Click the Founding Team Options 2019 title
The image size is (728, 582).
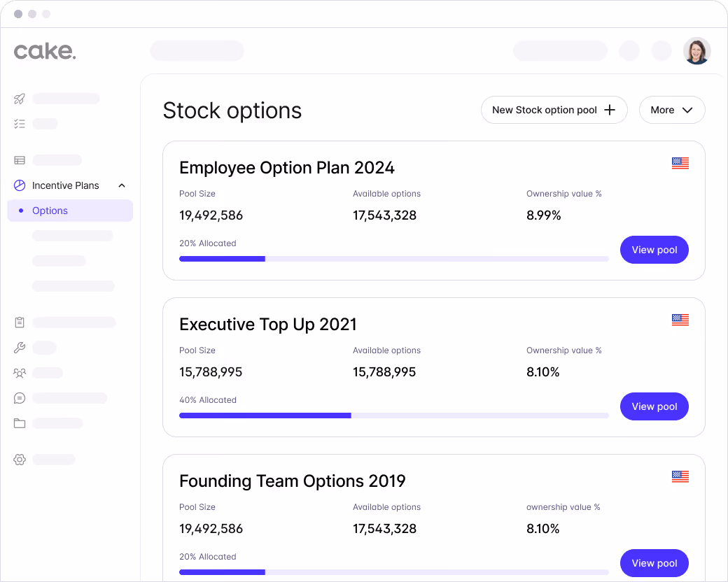292,481
